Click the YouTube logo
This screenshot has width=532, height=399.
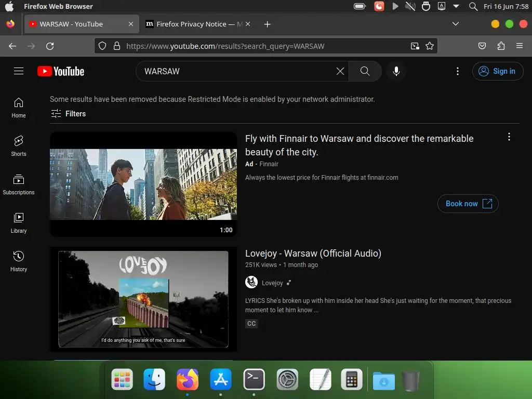coord(61,71)
